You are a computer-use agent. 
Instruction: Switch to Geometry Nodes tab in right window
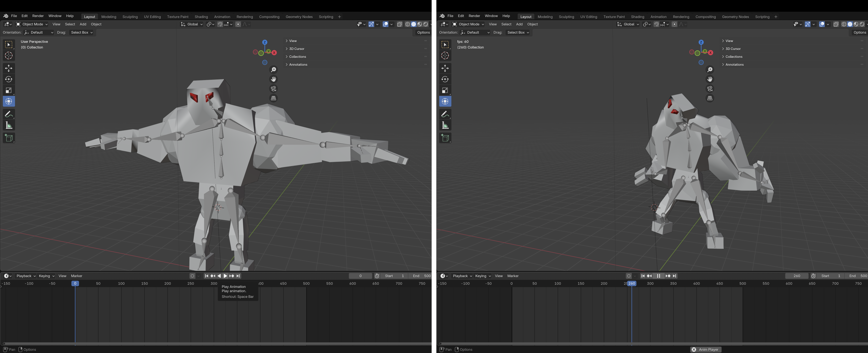pyautogui.click(x=735, y=17)
